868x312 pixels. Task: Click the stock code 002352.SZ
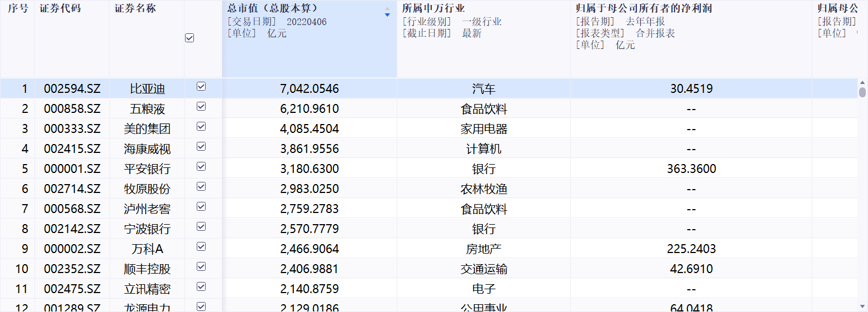tap(72, 269)
